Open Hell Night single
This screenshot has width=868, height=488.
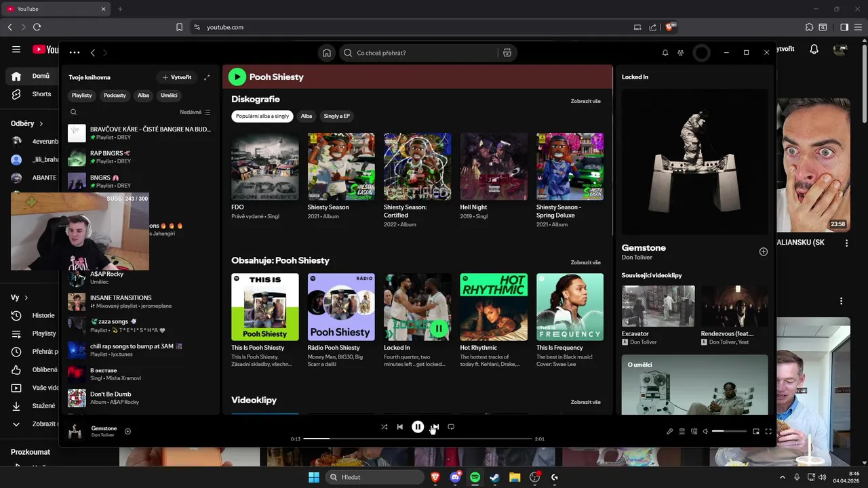(x=494, y=167)
